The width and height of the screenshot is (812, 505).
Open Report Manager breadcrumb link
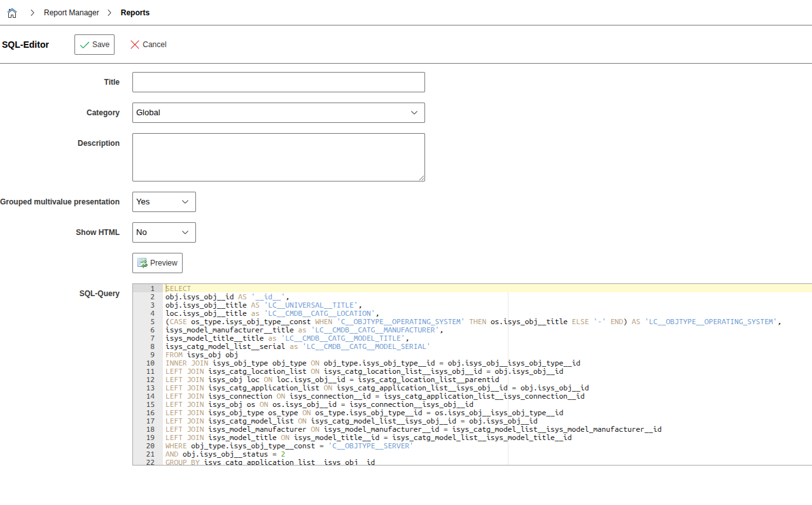(71, 13)
